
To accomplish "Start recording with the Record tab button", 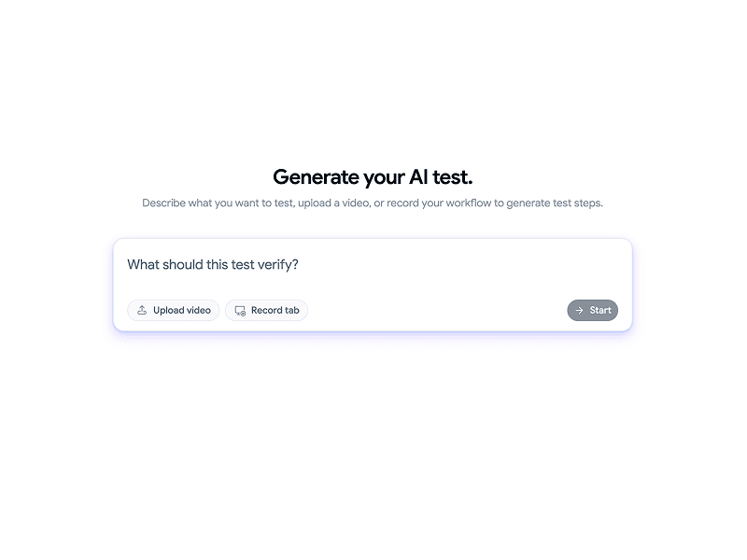I will (x=266, y=310).
